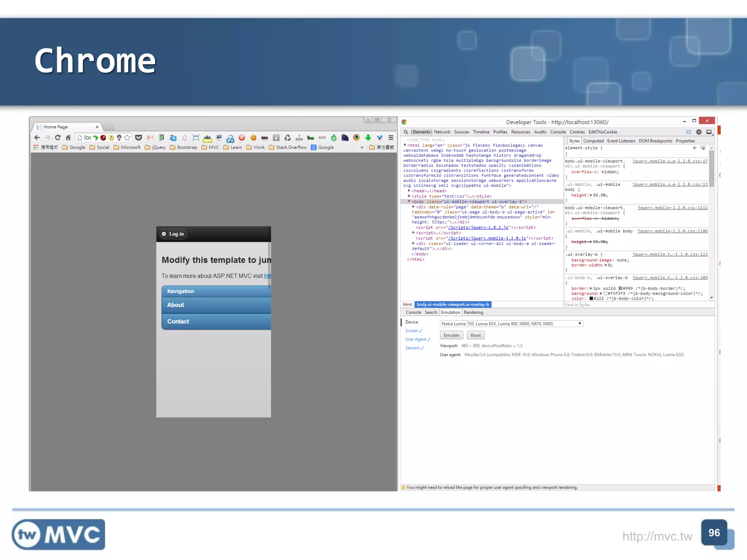Click the green down-arrow download extension
This screenshot has height=560, width=747.
[368, 137]
